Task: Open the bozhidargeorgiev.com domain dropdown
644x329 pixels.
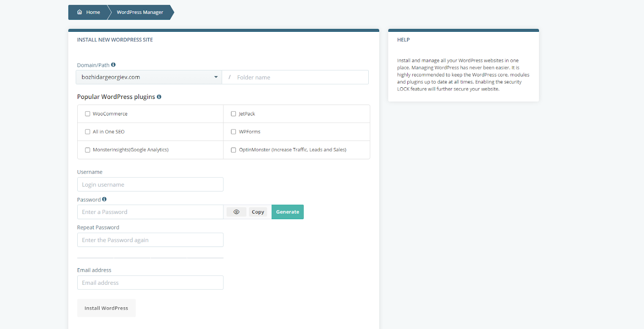Action: click(x=149, y=77)
